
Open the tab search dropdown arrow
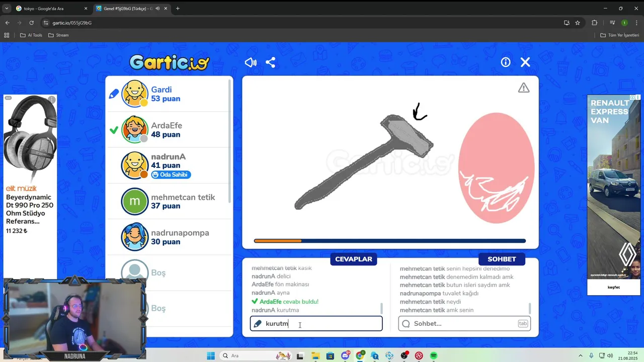point(7,9)
